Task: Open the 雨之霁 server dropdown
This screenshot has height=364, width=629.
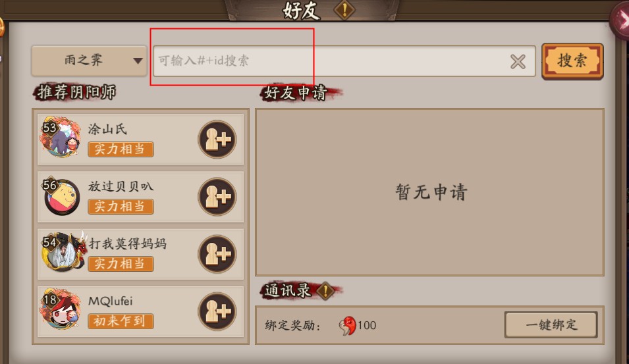Action: pyautogui.click(x=89, y=61)
